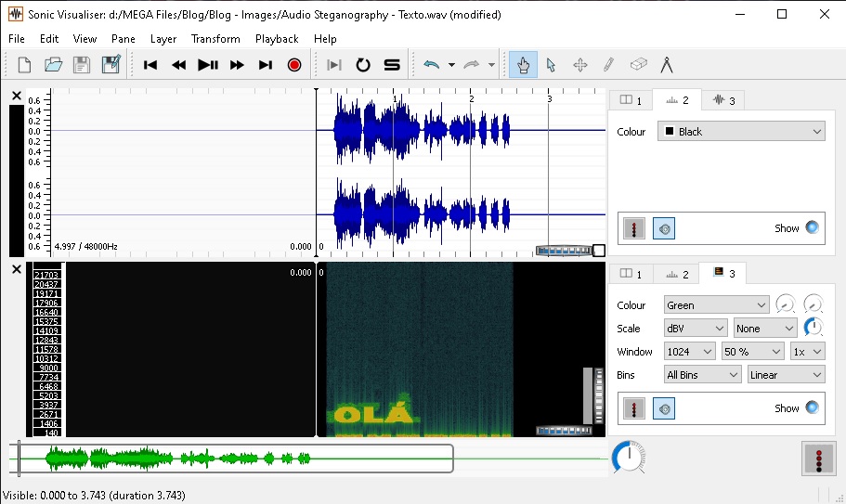Viewport: 846px width, 504px height.
Task: Open the Transform menu
Action: (215, 39)
